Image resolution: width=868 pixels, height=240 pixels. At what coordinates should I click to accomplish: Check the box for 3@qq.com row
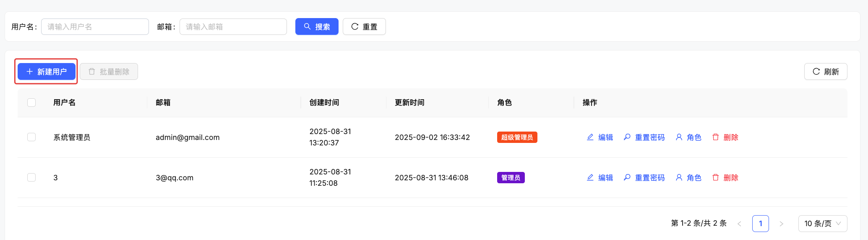31,177
